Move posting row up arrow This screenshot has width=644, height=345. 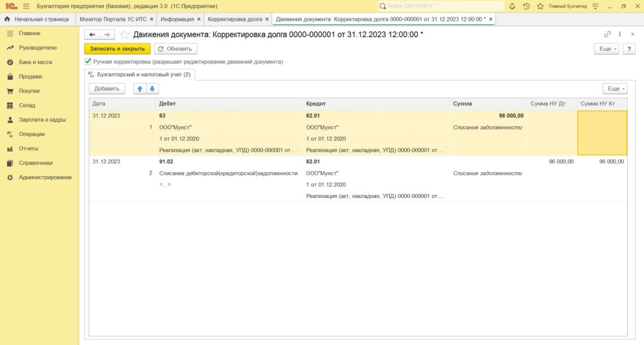click(140, 89)
